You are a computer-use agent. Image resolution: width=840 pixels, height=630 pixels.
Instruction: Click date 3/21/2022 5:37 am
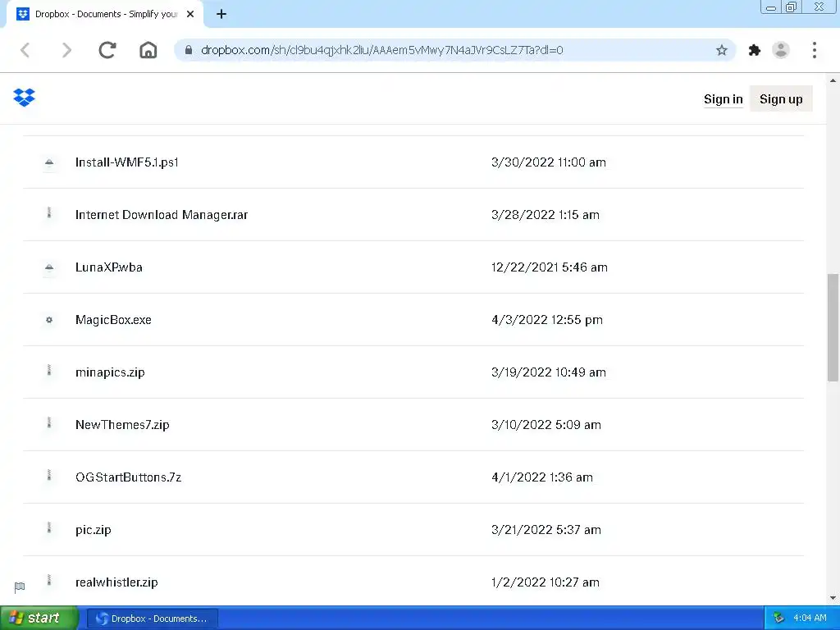(546, 530)
